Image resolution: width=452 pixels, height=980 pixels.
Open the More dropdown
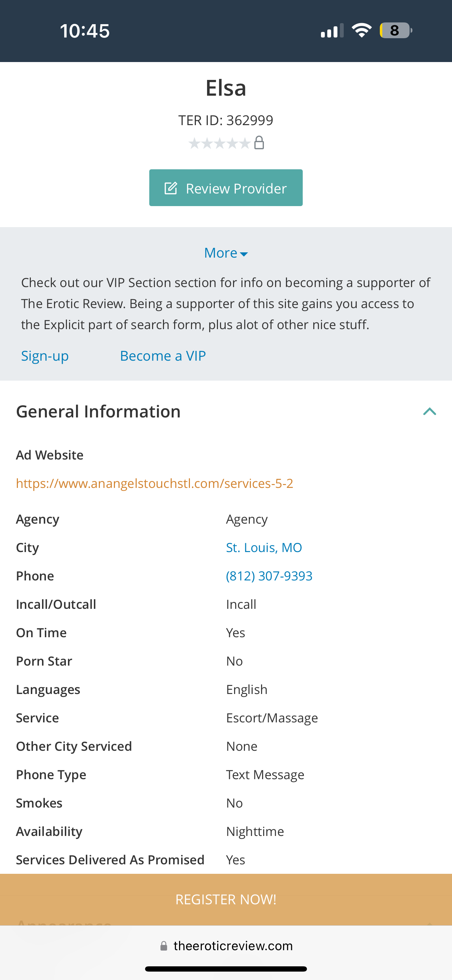click(x=226, y=253)
